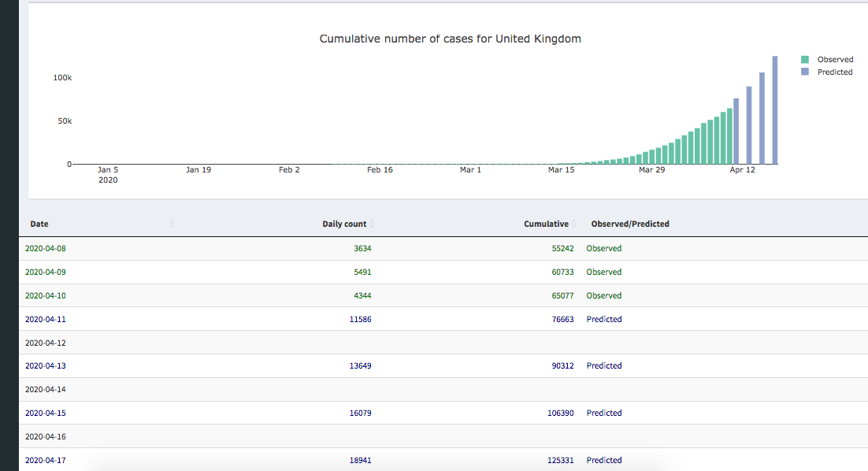The width and height of the screenshot is (868, 471).
Task: Click the empty 2020-04-12 row
Action: (46, 343)
